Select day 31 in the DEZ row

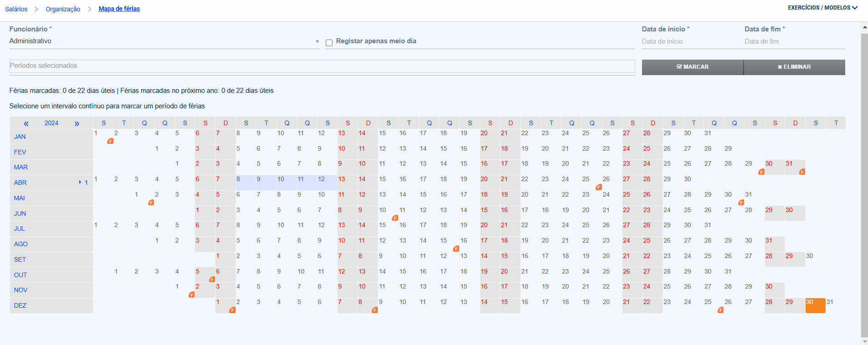[x=836, y=305]
